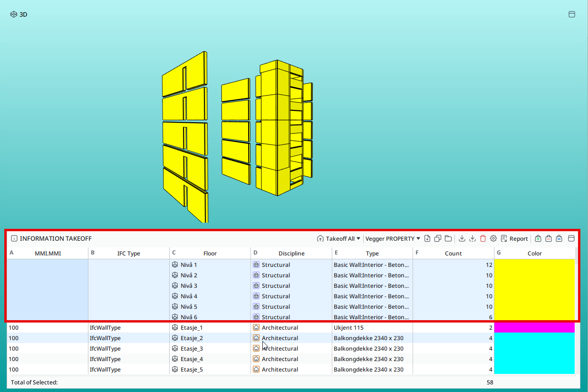Sort by MMI.MMI column header

tap(48, 254)
